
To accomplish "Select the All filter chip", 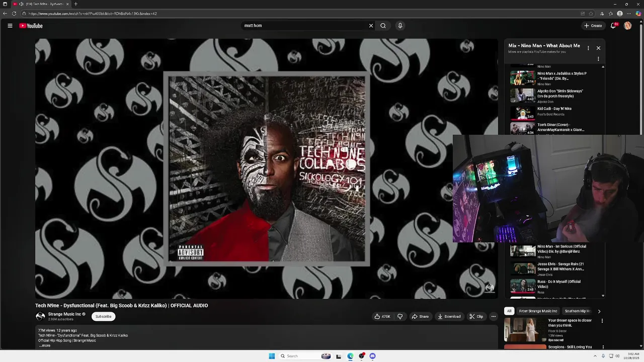I will point(509,311).
